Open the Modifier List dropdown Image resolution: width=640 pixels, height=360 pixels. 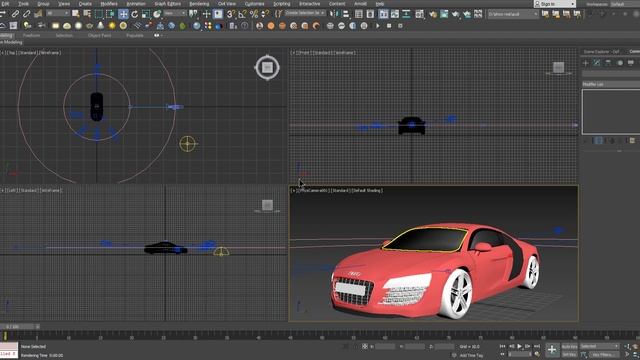pos(611,84)
